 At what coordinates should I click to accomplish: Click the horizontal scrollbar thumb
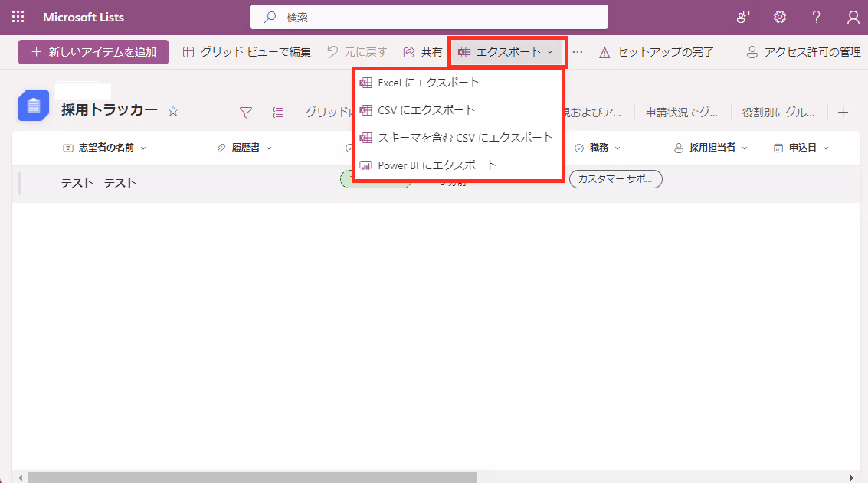252,478
